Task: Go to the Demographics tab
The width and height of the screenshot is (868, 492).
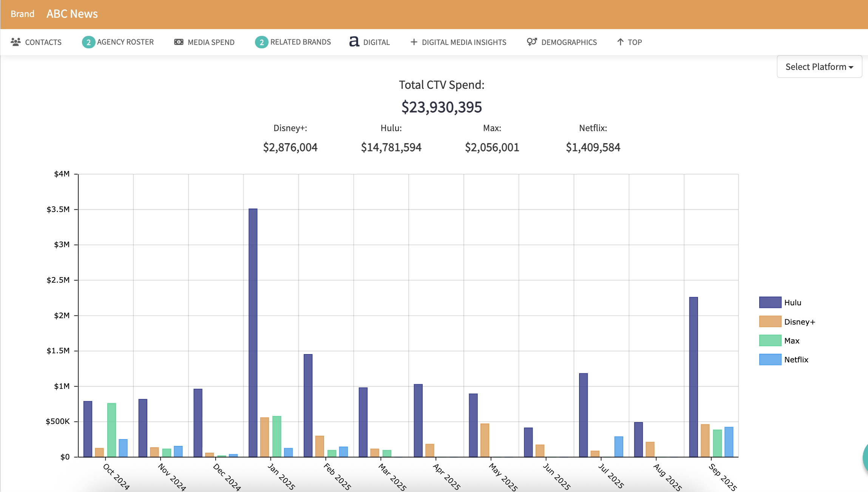Action: tap(569, 42)
